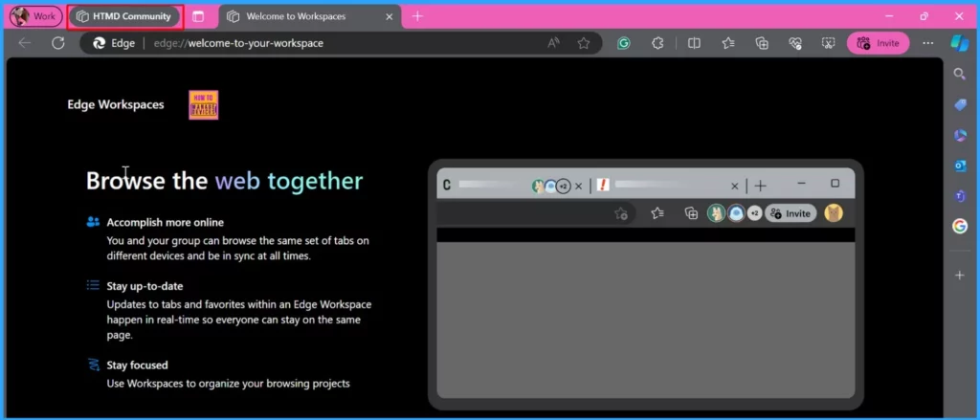Click the HTMD logo image on page
The width and height of the screenshot is (980, 420).
pos(204,105)
